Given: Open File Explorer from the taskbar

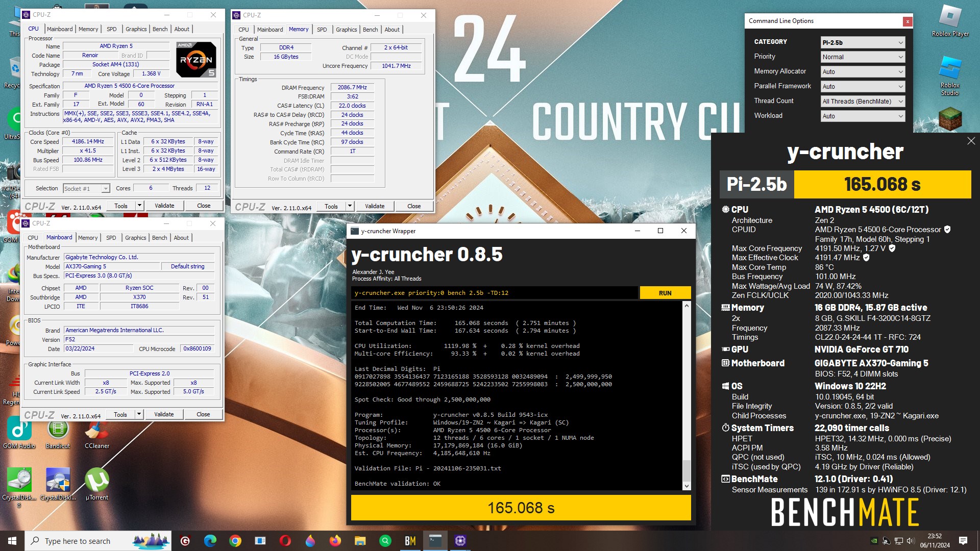Looking at the screenshot, I should (x=360, y=541).
